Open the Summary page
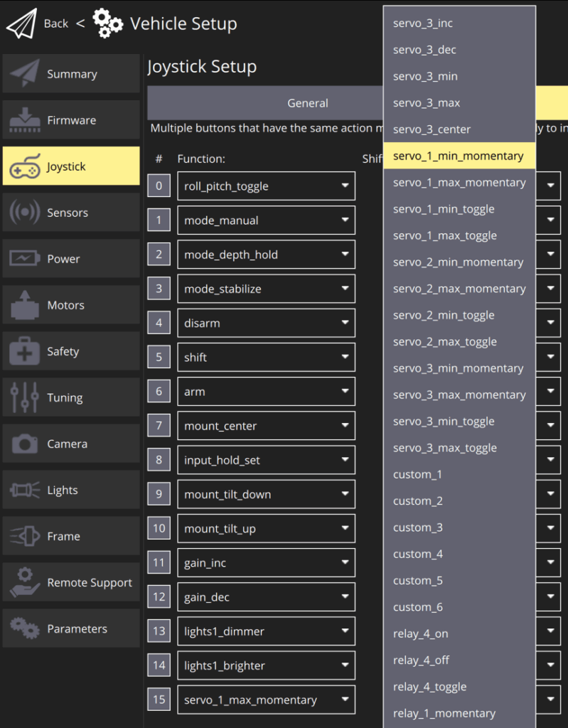This screenshot has height=728, width=568. tap(71, 73)
